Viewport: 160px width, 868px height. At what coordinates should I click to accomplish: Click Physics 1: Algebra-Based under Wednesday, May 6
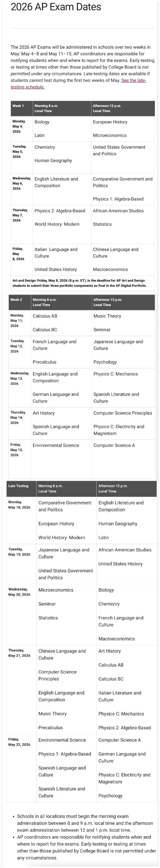click(x=118, y=199)
